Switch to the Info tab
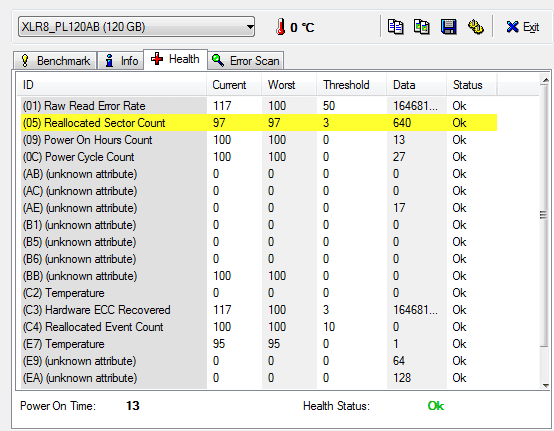The height and width of the screenshot is (431, 554). (x=121, y=61)
